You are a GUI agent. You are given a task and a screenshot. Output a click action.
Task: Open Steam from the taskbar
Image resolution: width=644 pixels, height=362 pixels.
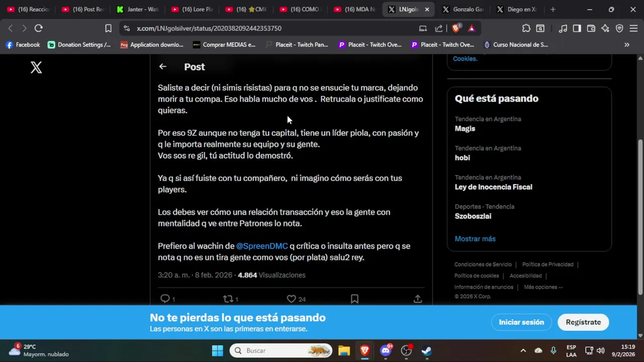click(x=426, y=350)
